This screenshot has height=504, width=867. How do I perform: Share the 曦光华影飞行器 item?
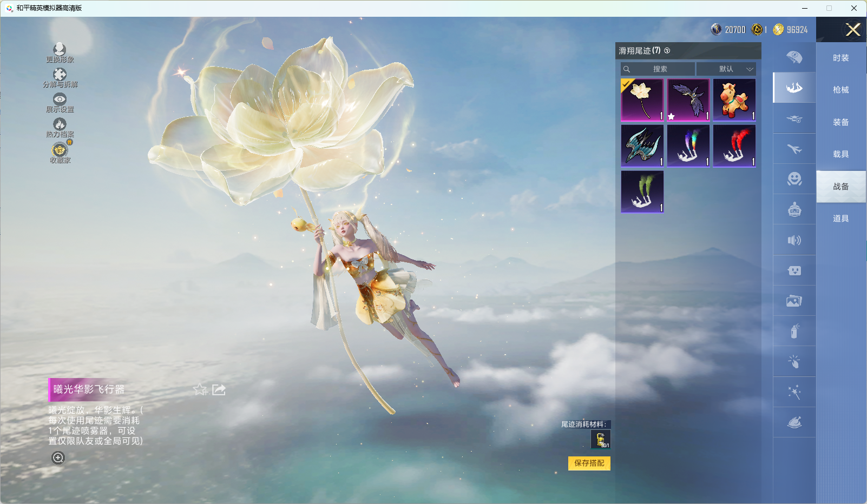tap(219, 390)
